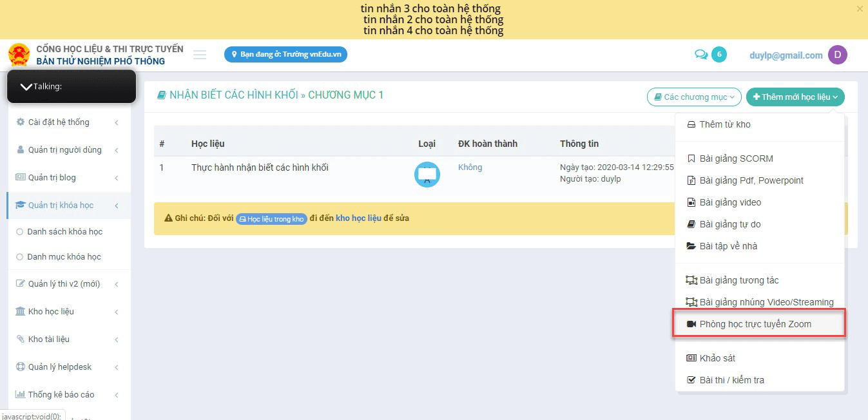Click the user avatar with letter D
This screenshot has width=868, height=420.
[x=838, y=54]
